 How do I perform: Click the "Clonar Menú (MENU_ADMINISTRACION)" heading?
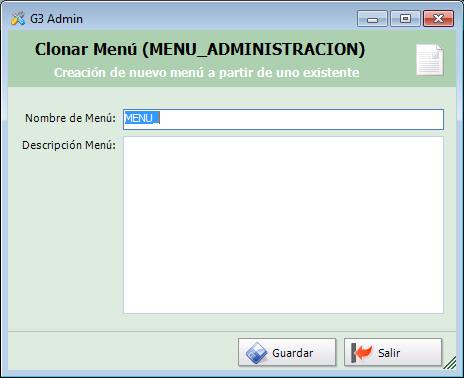[x=200, y=49]
